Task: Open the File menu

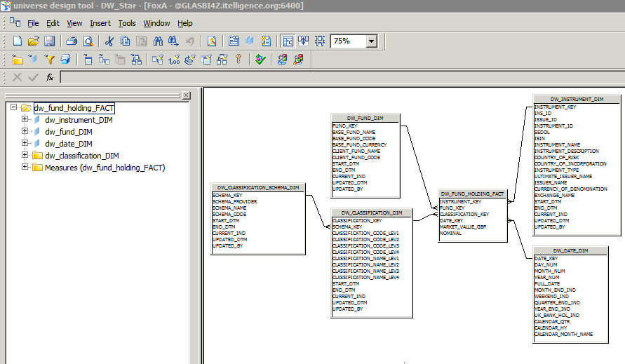Action: [33, 23]
